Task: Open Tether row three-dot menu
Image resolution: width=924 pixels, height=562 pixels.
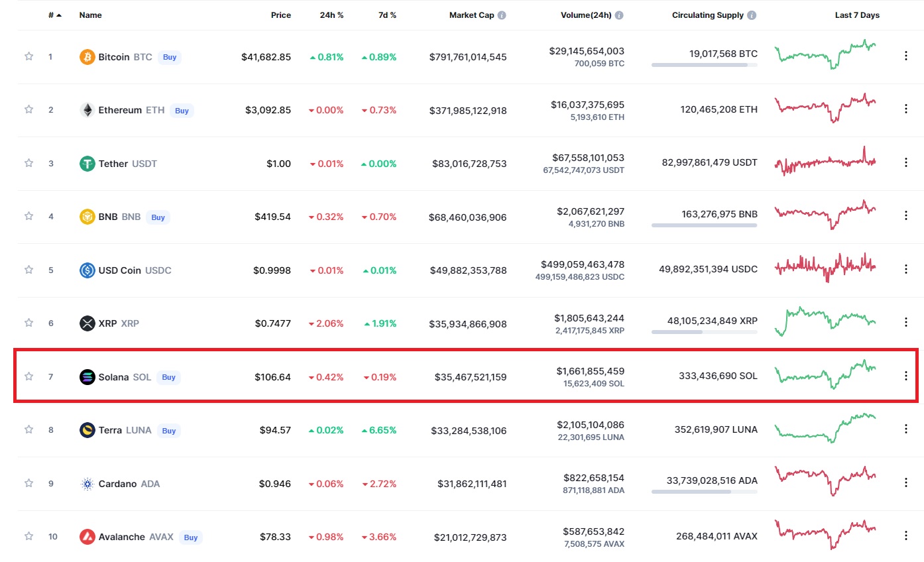Action: pos(906,162)
